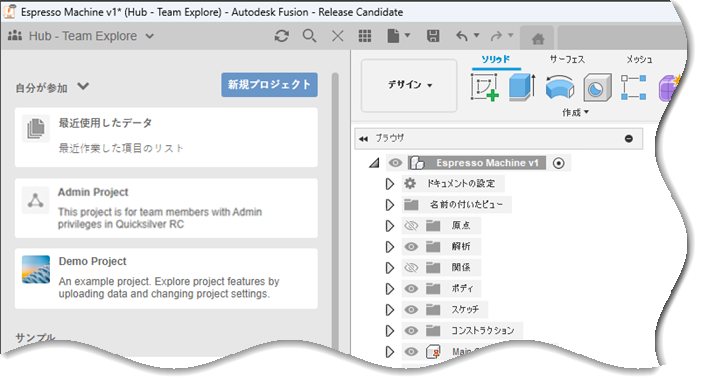The width and height of the screenshot is (711, 384).
Task: Hide the コンストラクション folder
Action: [x=411, y=331]
